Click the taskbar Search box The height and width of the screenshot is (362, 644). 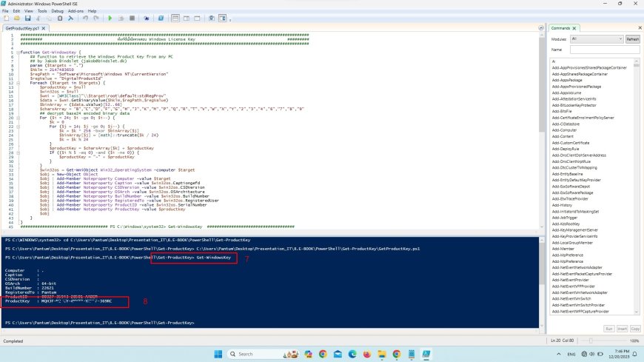(263, 354)
